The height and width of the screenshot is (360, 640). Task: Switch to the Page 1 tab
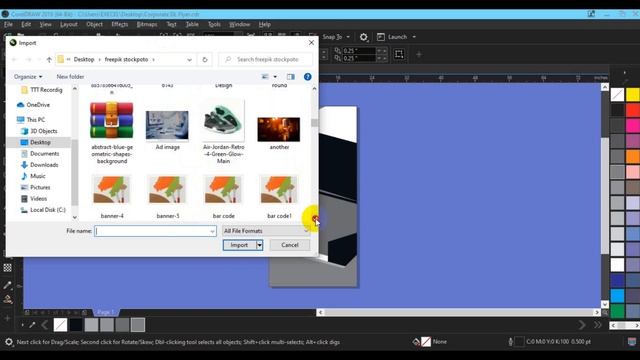(x=106, y=312)
